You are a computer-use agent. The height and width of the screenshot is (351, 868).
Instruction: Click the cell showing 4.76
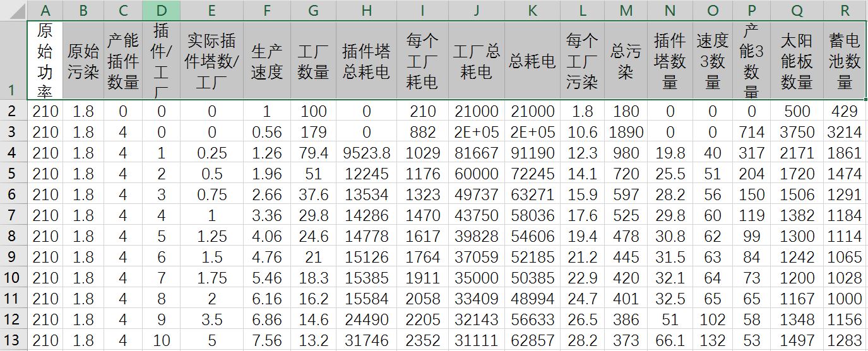(x=267, y=257)
